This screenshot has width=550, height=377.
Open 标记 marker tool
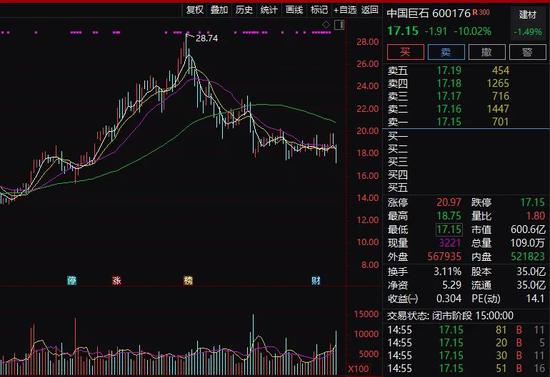(319, 10)
